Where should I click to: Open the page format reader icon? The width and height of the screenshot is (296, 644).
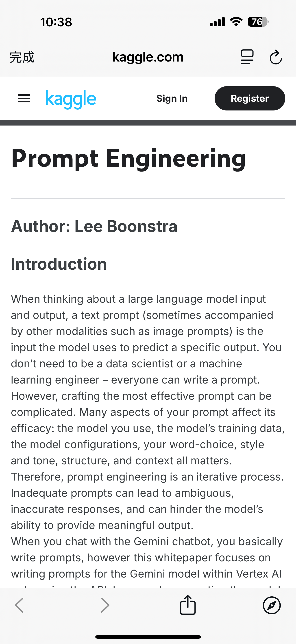pyautogui.click(x=247, y=57)
